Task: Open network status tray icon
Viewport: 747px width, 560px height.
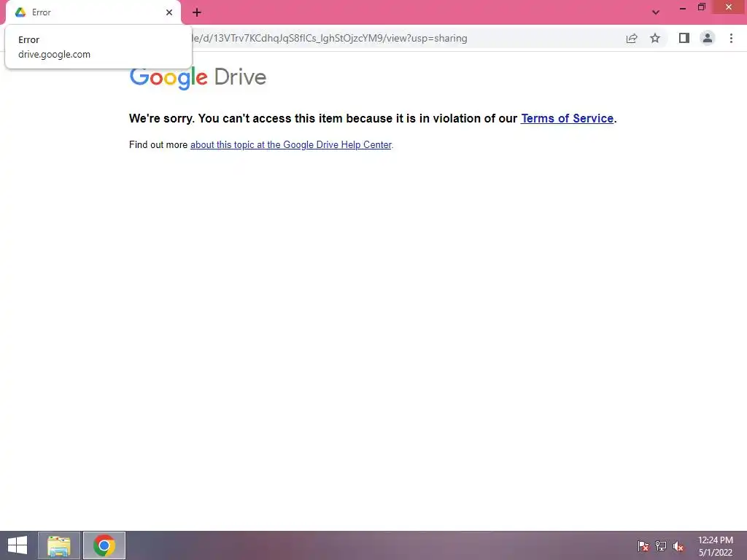Action: [661, 546]
